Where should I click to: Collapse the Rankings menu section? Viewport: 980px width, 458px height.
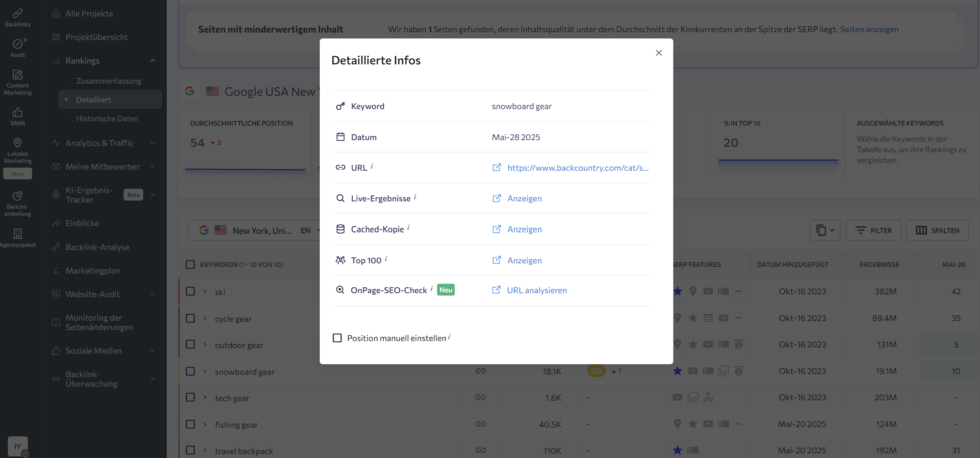click(153, 60)
